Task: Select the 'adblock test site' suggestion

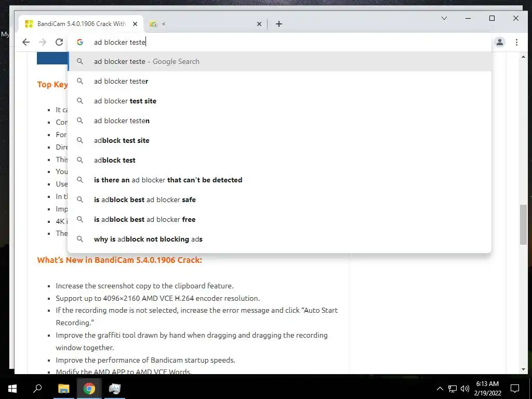Action: [x=280, y=140]
